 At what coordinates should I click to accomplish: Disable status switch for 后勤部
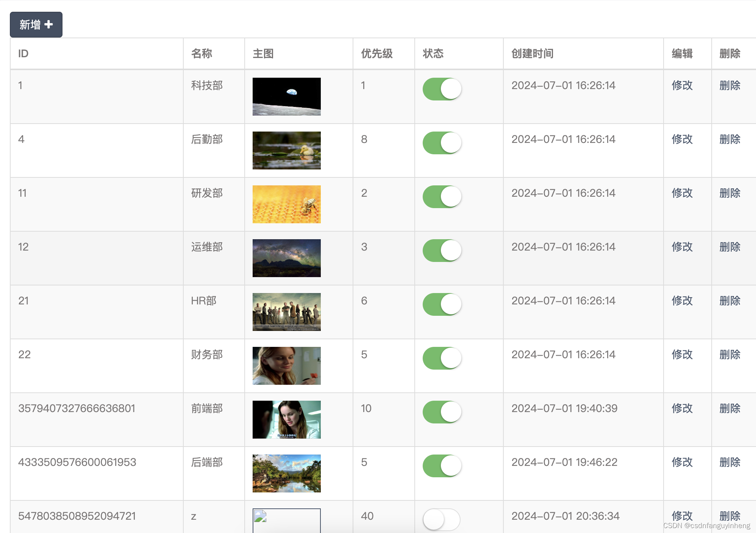click(x=442, y=143)
